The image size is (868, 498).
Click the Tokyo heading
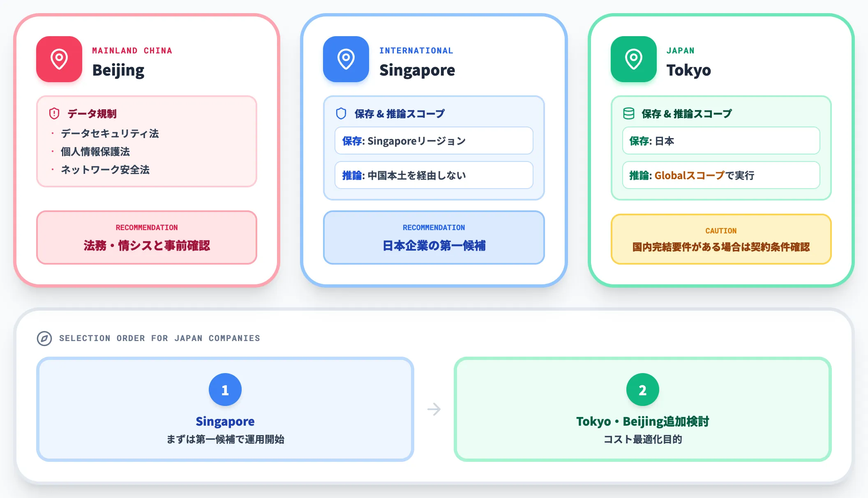689,70
